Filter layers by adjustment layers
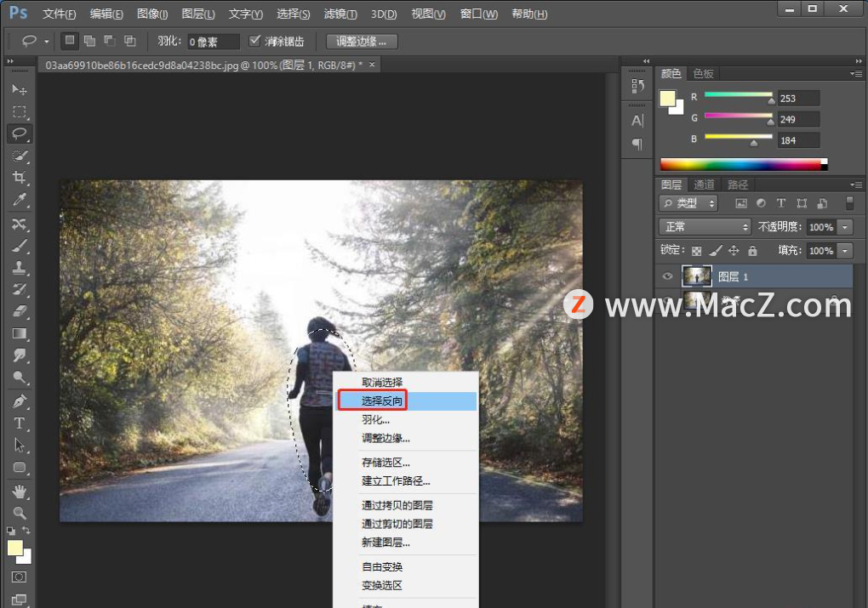Screen dimensions: 868x608 [761, 203]
